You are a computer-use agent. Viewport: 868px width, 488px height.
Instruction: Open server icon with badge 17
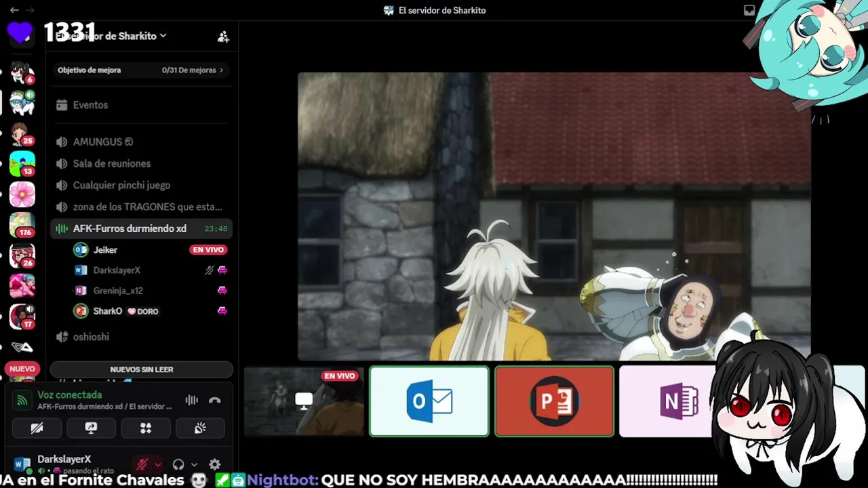[x=22, y=317]
